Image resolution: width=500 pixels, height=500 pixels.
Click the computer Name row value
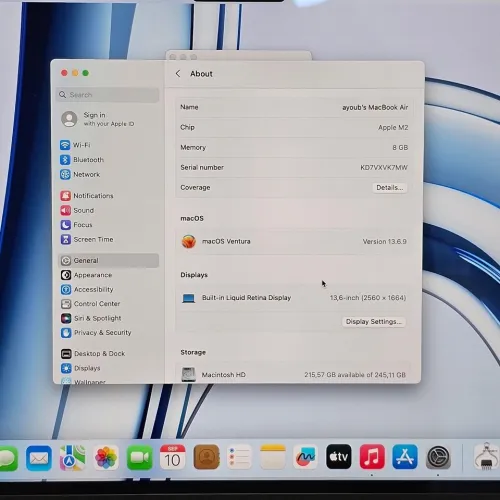click(x=375, y=107)
